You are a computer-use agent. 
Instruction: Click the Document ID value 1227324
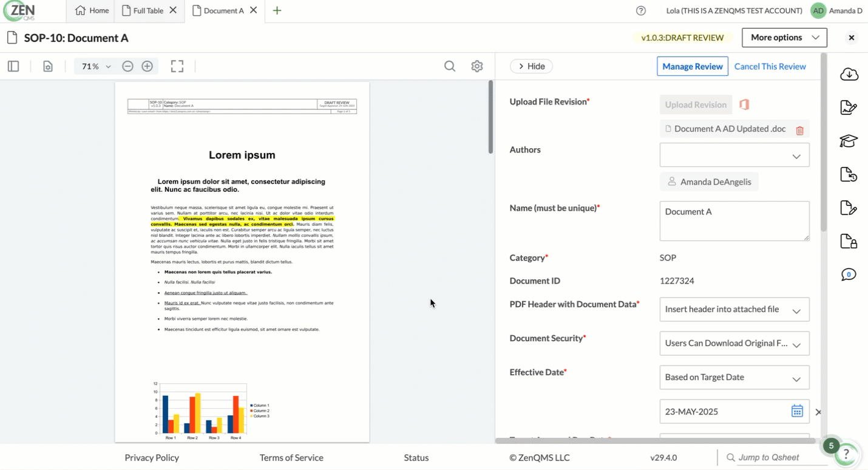click(677, 281)
